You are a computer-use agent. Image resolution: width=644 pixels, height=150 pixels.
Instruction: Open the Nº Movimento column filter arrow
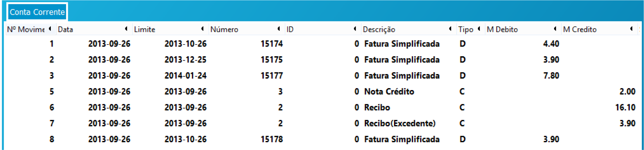50,29
